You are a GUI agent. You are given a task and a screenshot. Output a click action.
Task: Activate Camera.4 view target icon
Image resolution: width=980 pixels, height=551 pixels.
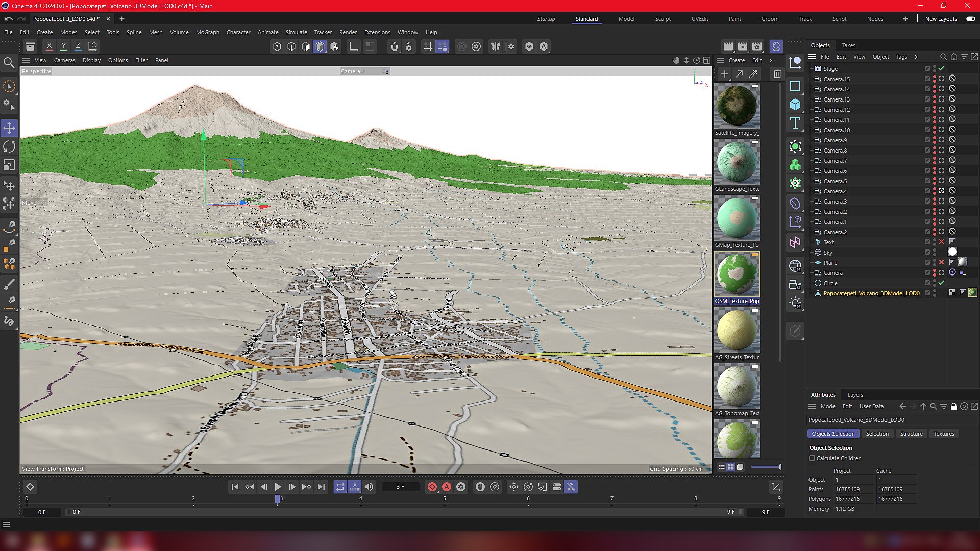pyautogui.click(x=942, y=191)
